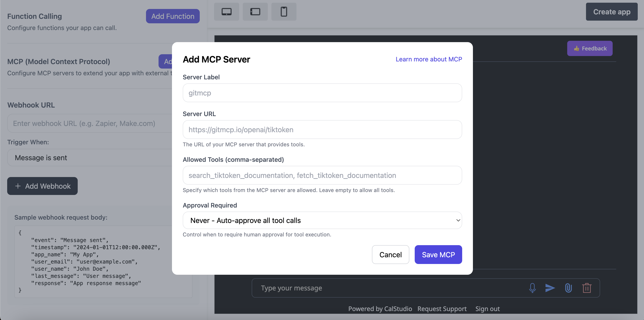Select the desktop preview icon

pos(227,11)
